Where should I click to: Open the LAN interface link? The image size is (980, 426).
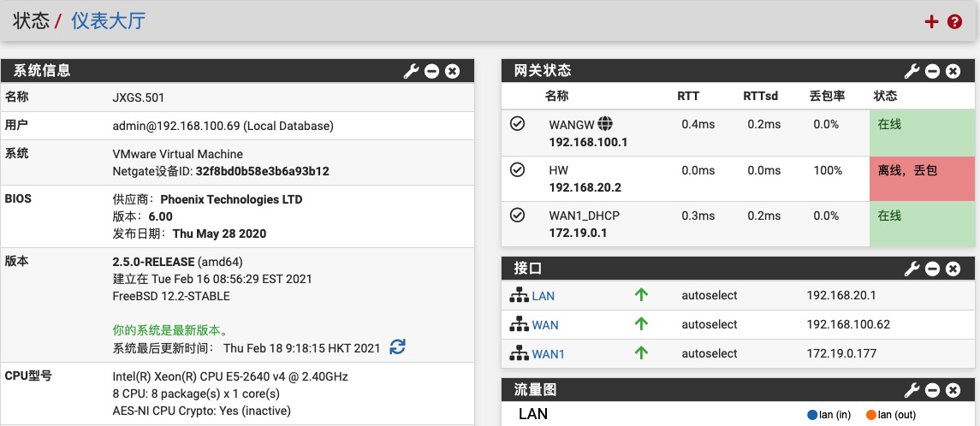tap(543, 296)
